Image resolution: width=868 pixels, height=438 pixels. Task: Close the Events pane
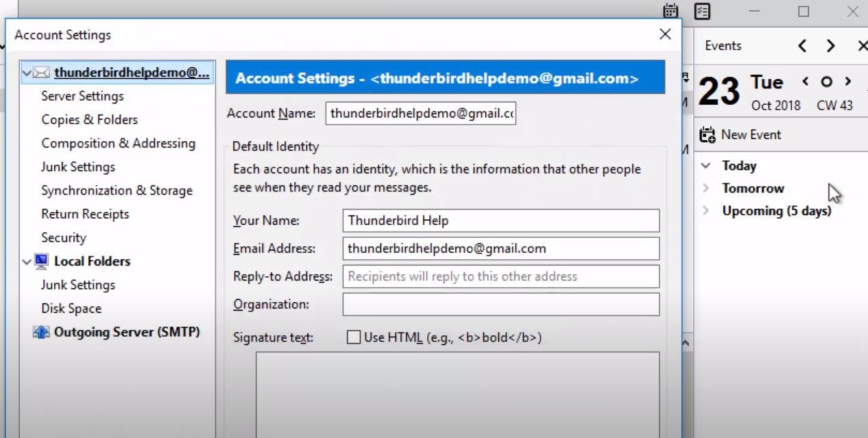point(863,46)
